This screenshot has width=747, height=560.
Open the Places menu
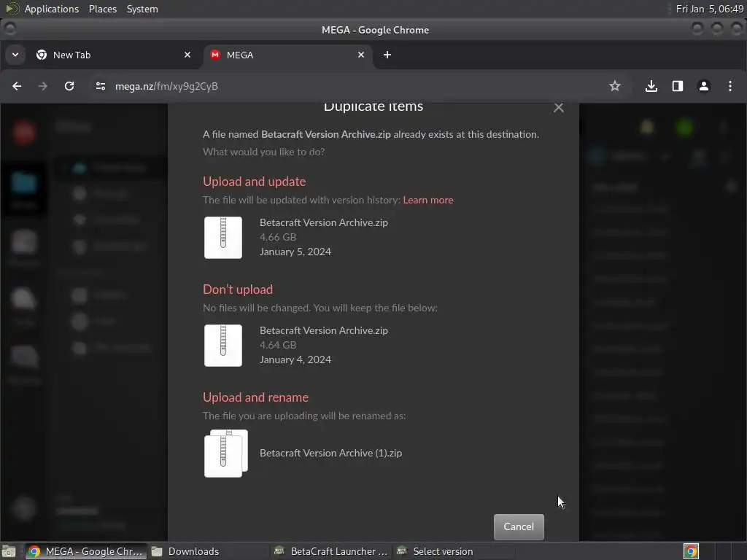click(x=103, y=9)
